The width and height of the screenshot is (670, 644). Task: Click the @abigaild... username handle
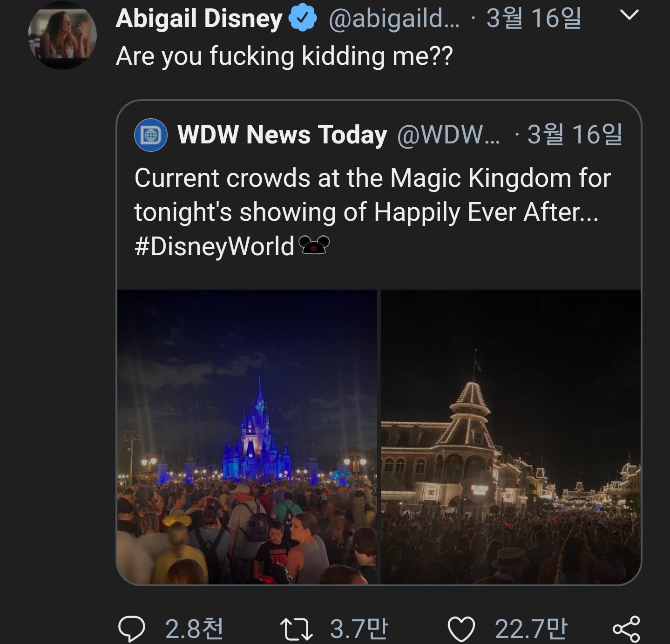(394, 19)
